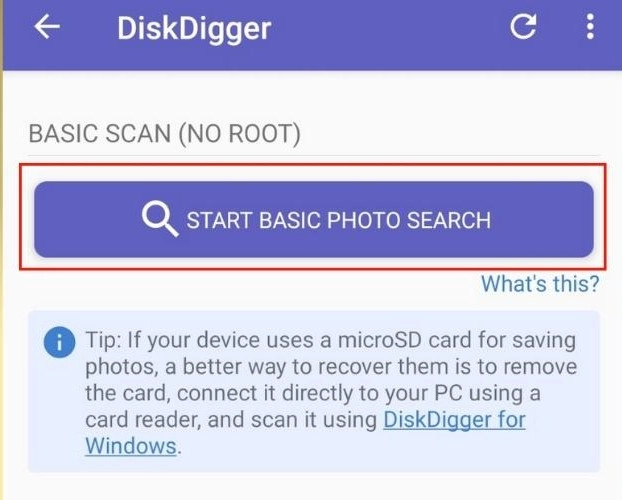Screen dimensions: 622x500
Task: Open the "What's this?" link
Action: [540, 284]
